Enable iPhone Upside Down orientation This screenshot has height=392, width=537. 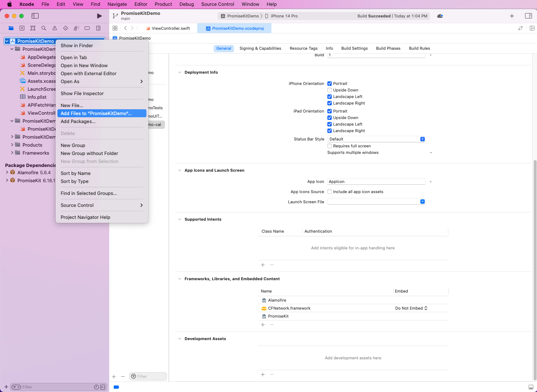tap(330, 90)
